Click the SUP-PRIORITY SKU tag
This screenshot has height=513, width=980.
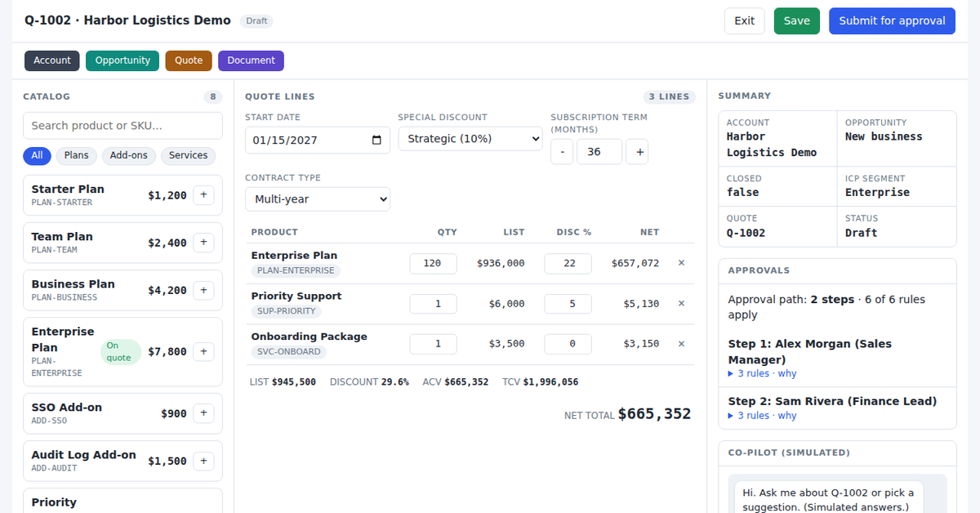click(x=287, y=311)
